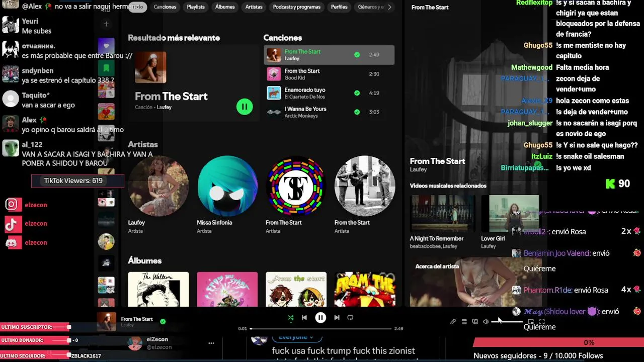Click the plus create button in library sidebar
The image size is (644, 362).
[x=106, y=24]
